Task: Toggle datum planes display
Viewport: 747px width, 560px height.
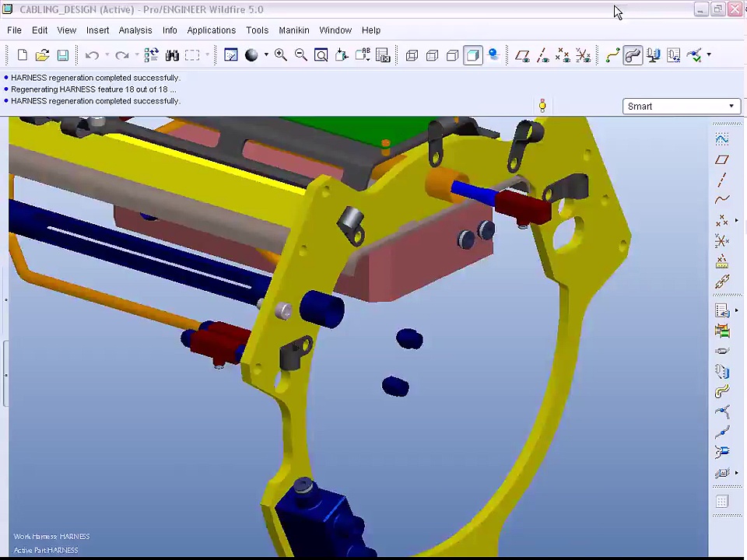Action: (x=522, y=55)
